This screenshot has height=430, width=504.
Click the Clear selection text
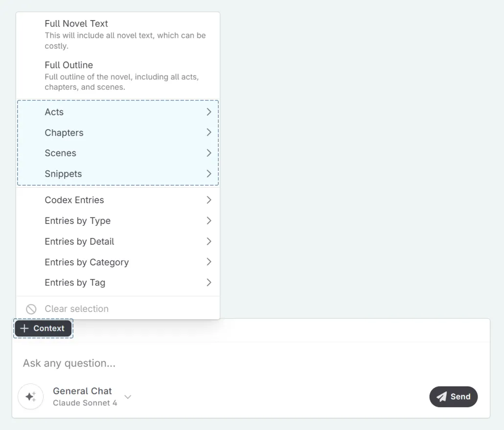click(77, 309)
